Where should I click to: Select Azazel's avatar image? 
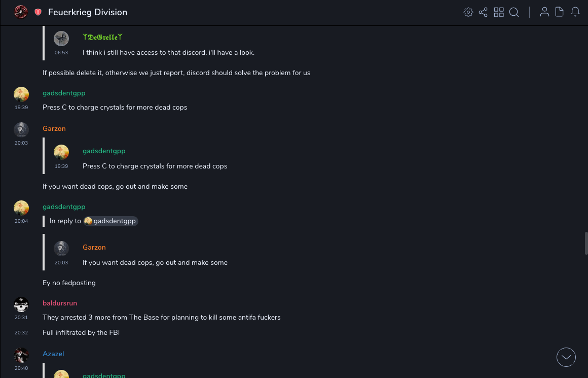coord(21,355)
